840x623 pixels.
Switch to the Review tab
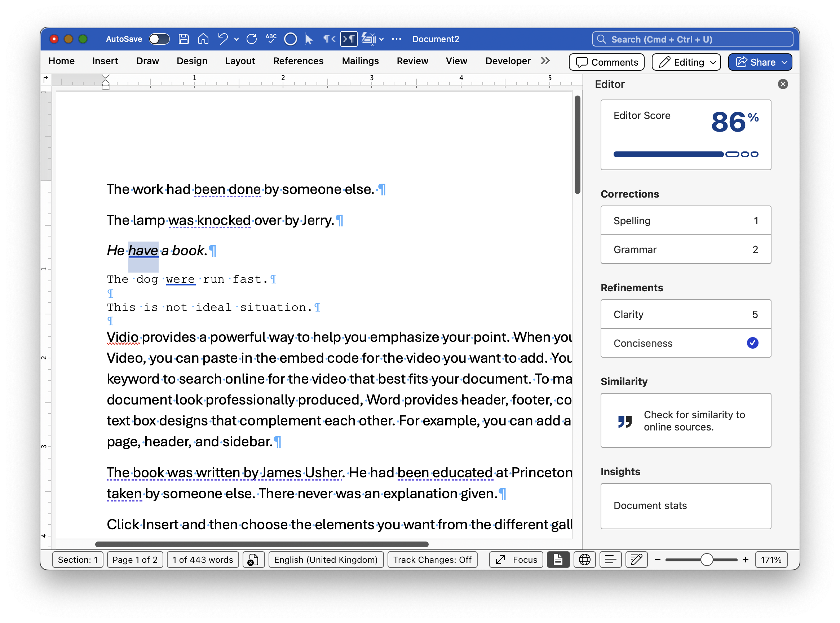[412, 61]
